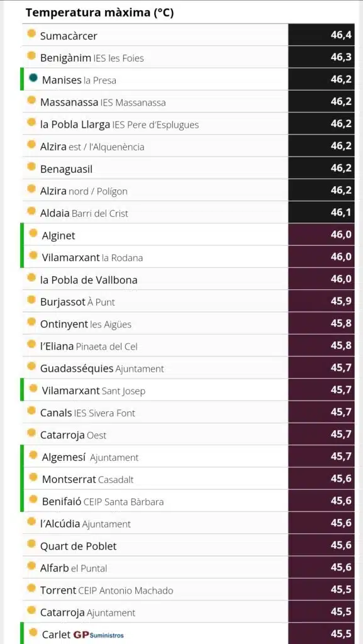Open the Massanassa IES Massanassa station
Screen dimensions: 363x644
189,101
